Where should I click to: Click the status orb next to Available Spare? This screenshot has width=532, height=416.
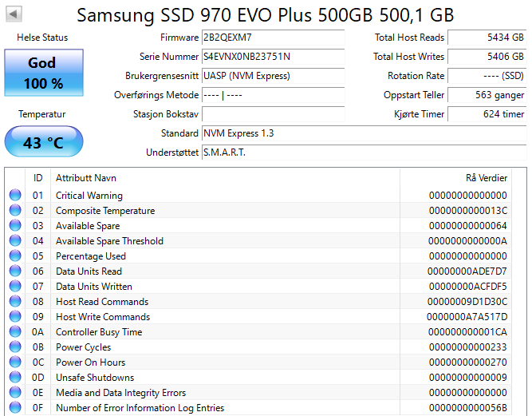(15, 226)
